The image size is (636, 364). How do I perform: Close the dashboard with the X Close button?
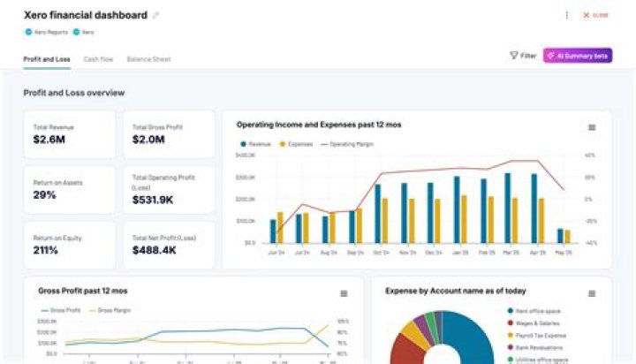pos(595,15)
